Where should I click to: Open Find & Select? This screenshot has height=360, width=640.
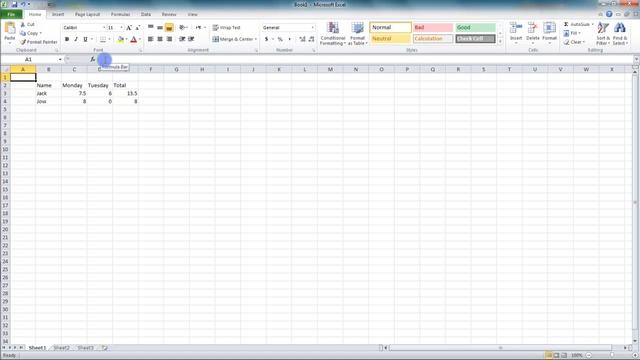pyautogui.click(x=620, y=33)
